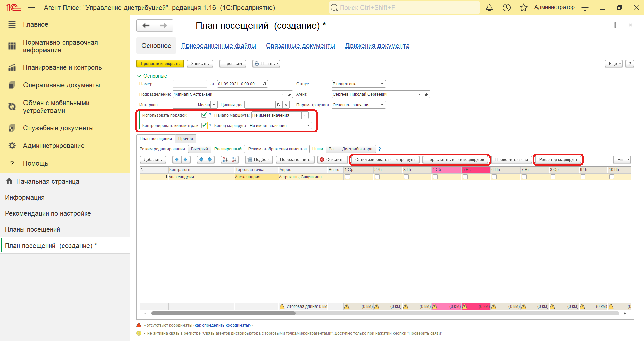The height and width of the screenshot is (341, 644).
Task: Click left scroll arrow of table scrollbar
Action: point(145,314)
